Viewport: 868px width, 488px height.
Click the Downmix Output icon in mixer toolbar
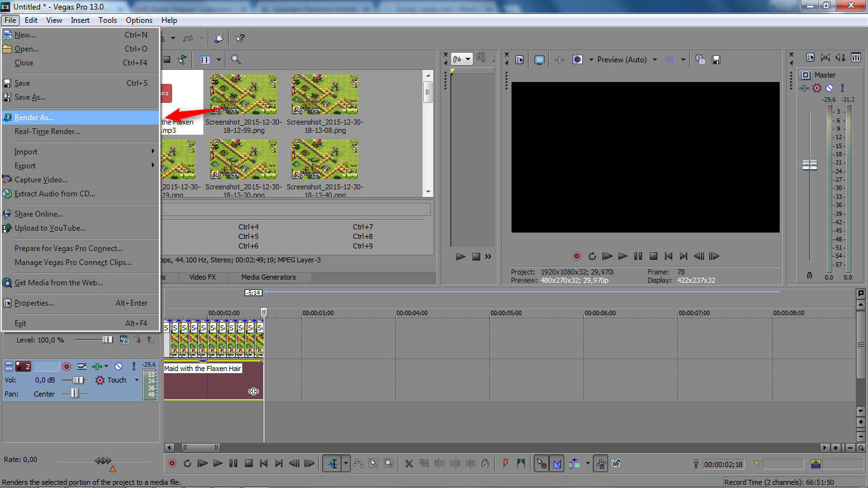(x=825, y=58)
